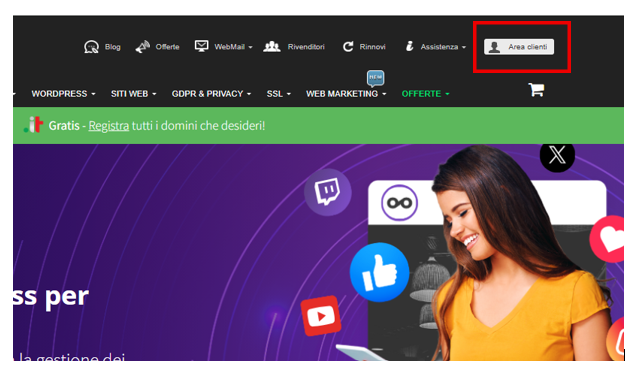
Task: Click the Area clienti button
Action: click(519, 47)
